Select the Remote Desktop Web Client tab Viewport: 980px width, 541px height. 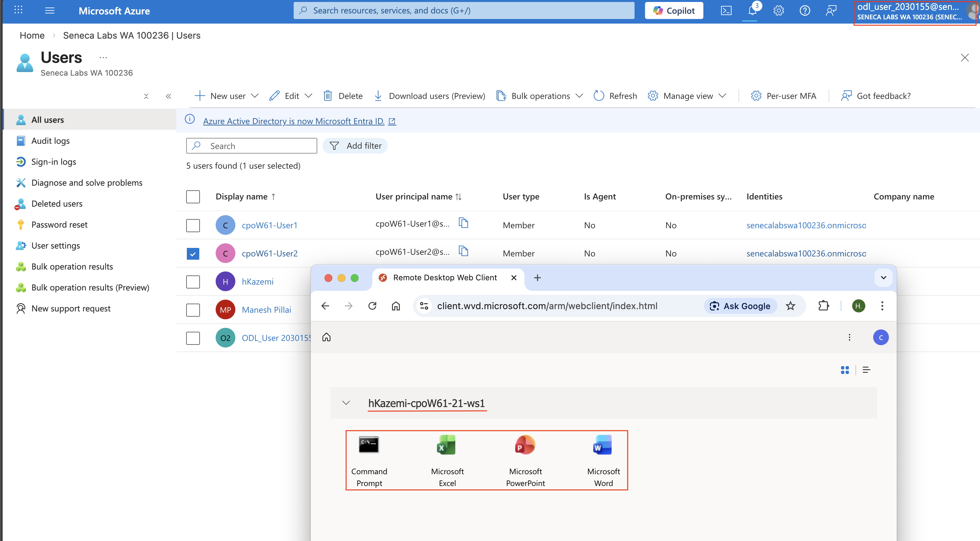tap(447, 278)
